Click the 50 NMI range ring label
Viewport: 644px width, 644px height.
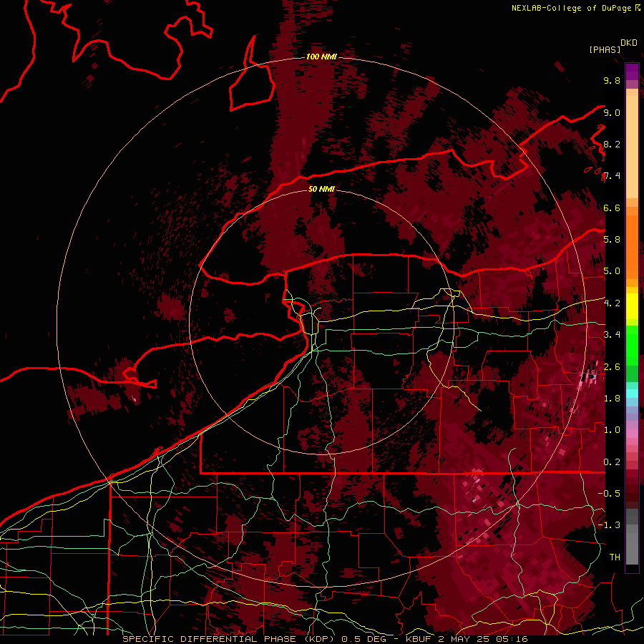pyautogui.click(x=321, y=189)
